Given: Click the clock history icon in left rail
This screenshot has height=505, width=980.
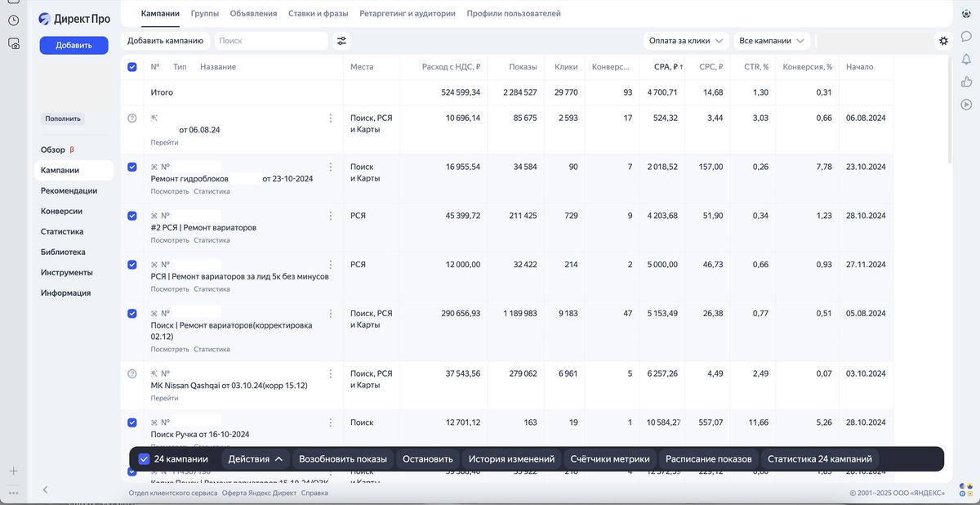Looking at the screenshot, I should 14,20.
